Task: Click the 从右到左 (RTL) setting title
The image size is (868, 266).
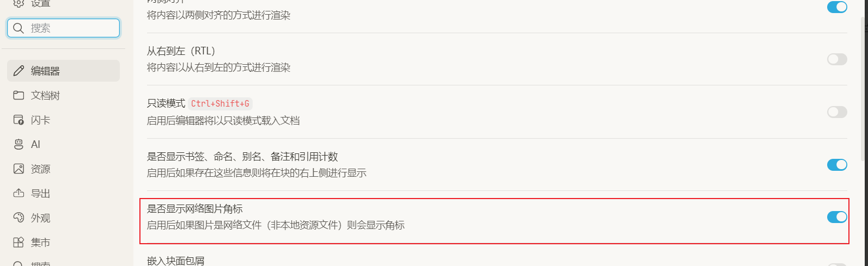Action: click(x=181, y=51)
